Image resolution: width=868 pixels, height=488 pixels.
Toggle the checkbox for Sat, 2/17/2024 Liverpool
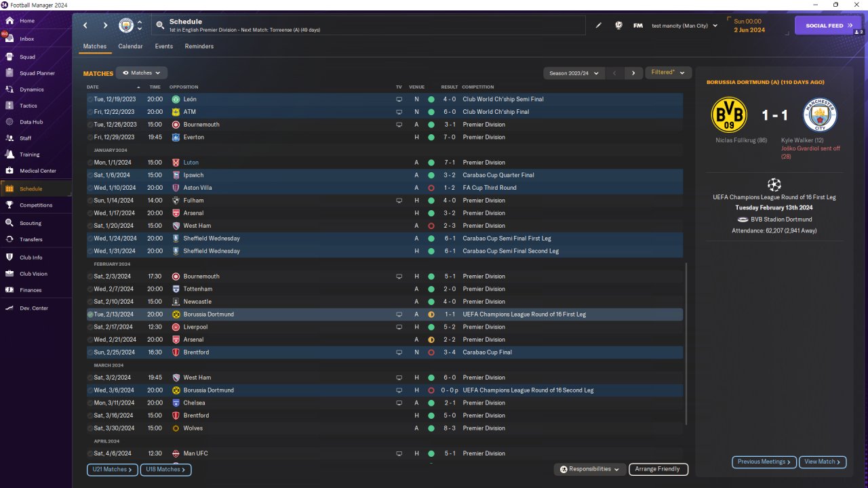(90, 327)
